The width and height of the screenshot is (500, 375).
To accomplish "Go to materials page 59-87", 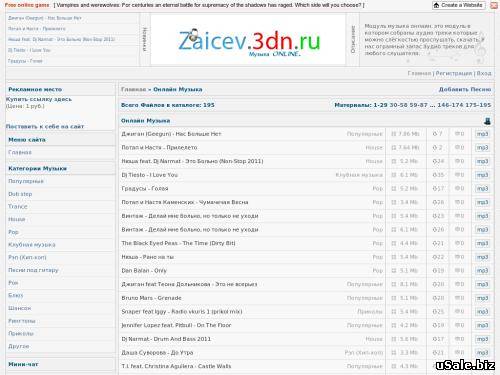I will click(418, 105).
